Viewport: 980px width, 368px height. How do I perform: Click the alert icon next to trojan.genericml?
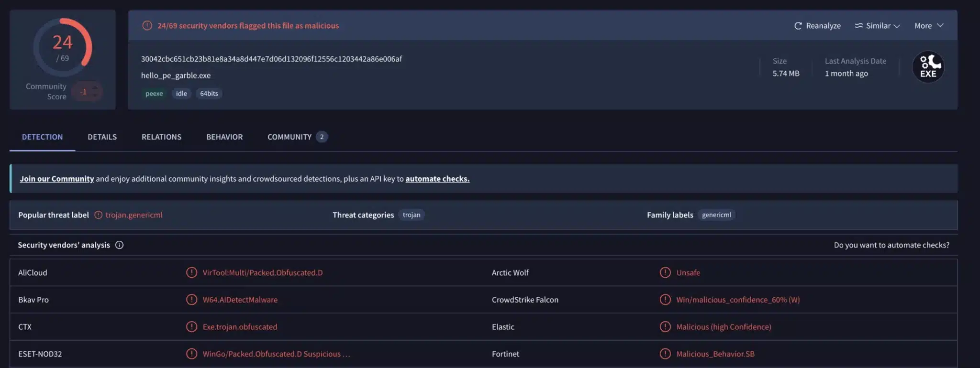[x=98, y=215]
